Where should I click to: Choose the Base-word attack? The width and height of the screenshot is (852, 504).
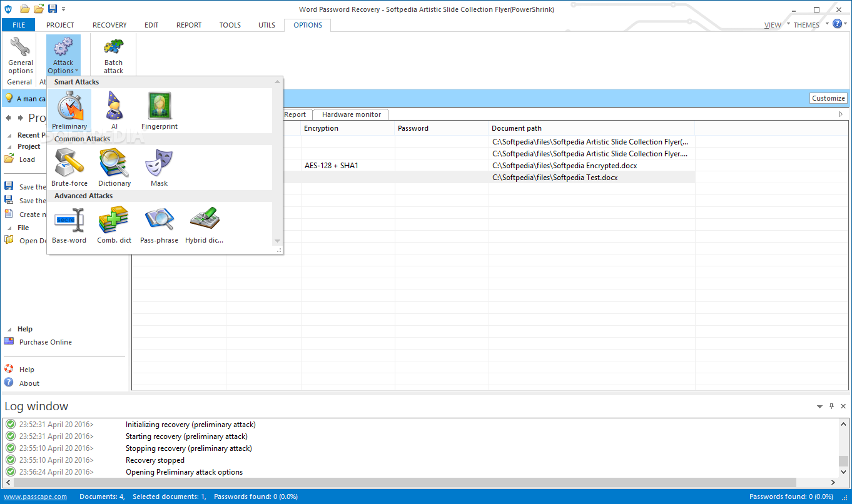pyautogui.click(x=69, y=224)
